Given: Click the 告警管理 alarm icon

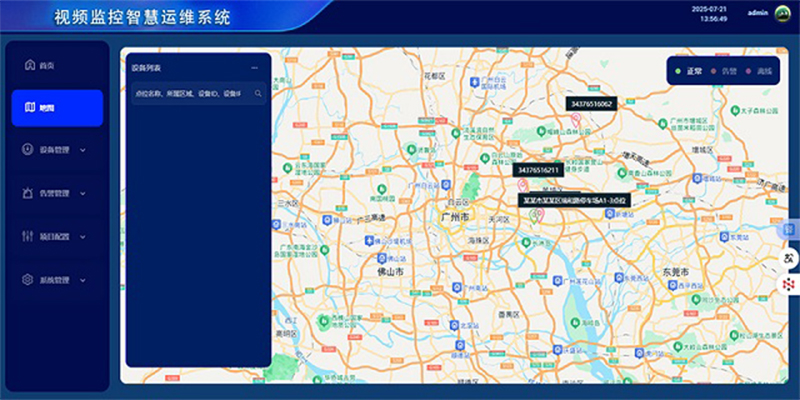Looking at the screenshot, I should [29, 193].
